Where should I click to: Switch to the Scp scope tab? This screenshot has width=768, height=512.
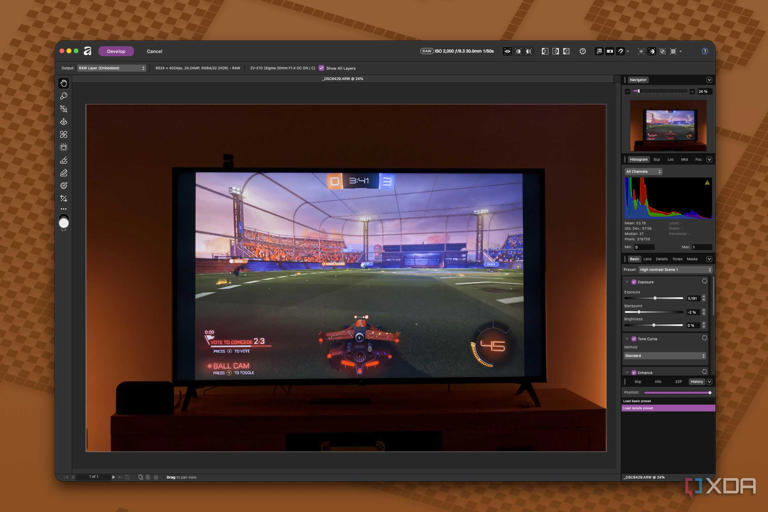[x=656, y=160]
